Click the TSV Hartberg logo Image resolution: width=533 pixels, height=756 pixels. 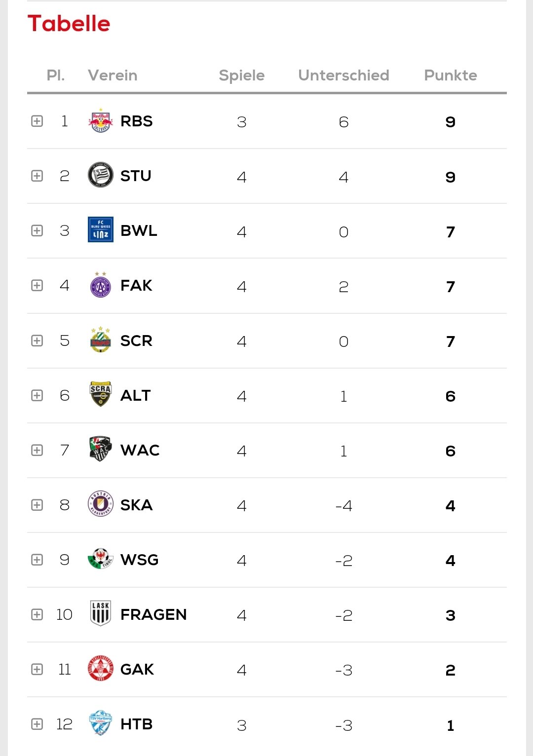point(101,723)
